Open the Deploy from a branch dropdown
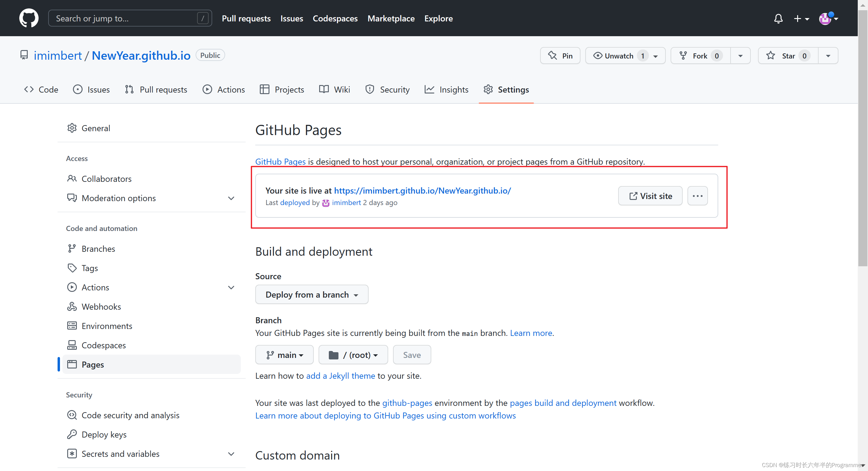This screenshot has width=868, height=471. tap(311, 294)
